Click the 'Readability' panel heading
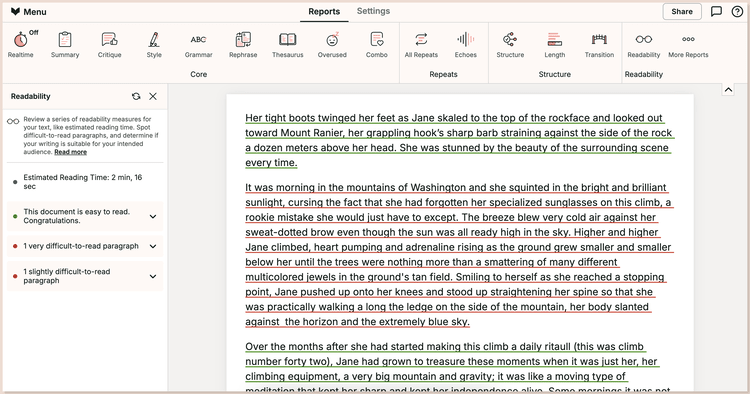Image resolution: width=750 pixels, height=394 pixels. pos(31,96)
